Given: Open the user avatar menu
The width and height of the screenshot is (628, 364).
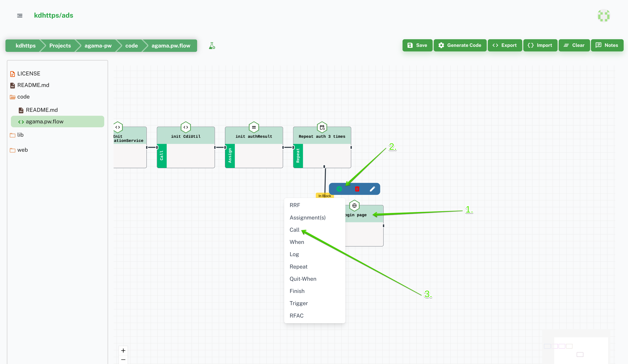Looking at the screenshot, I should (604, 16).
